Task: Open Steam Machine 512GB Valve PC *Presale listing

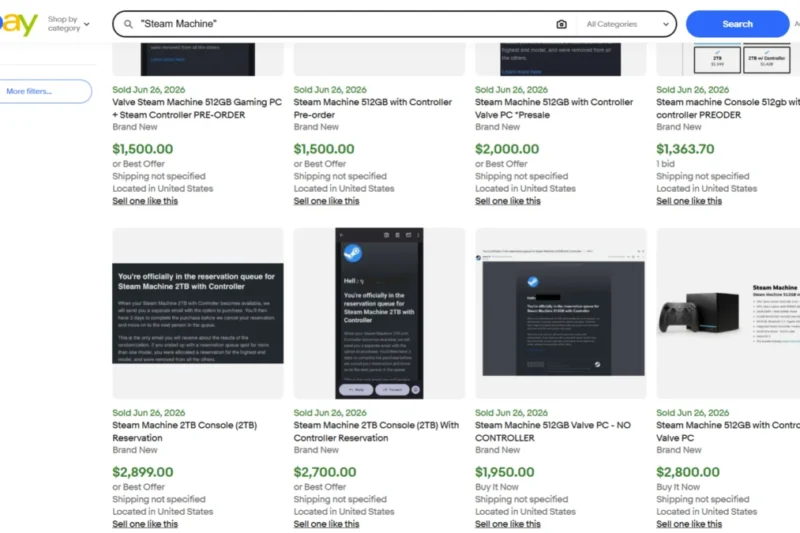Action: pos(554,108)
